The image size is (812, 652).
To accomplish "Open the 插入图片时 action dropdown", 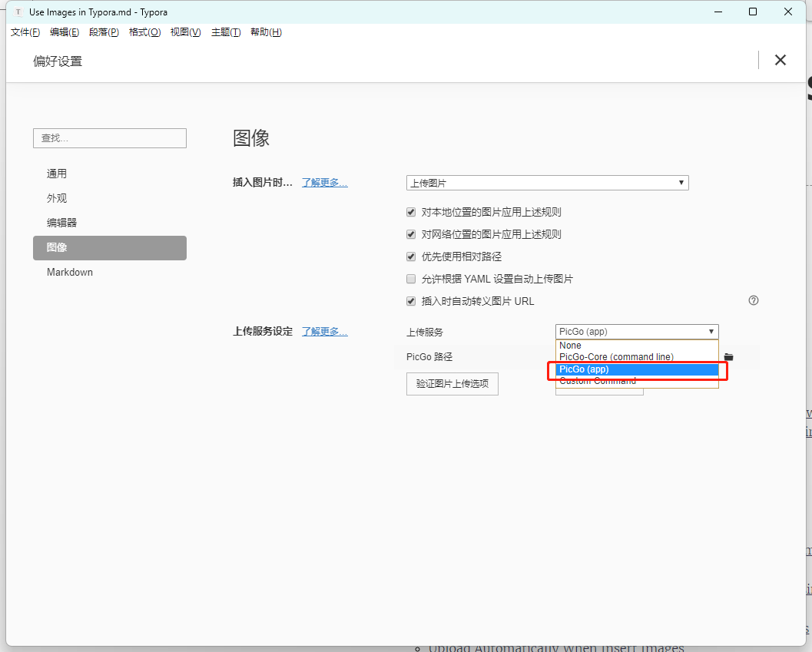I will pyautogui.click(x=548, y=183).
